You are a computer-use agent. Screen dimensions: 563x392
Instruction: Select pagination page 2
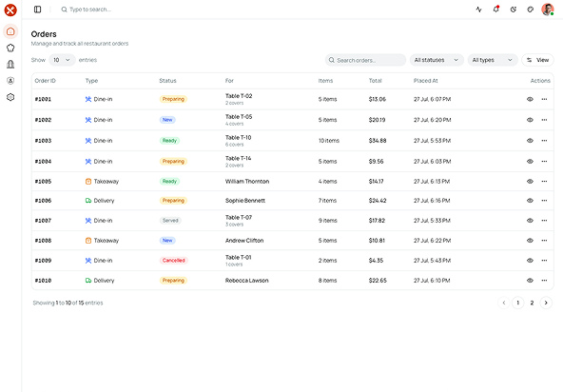point(532,303)
